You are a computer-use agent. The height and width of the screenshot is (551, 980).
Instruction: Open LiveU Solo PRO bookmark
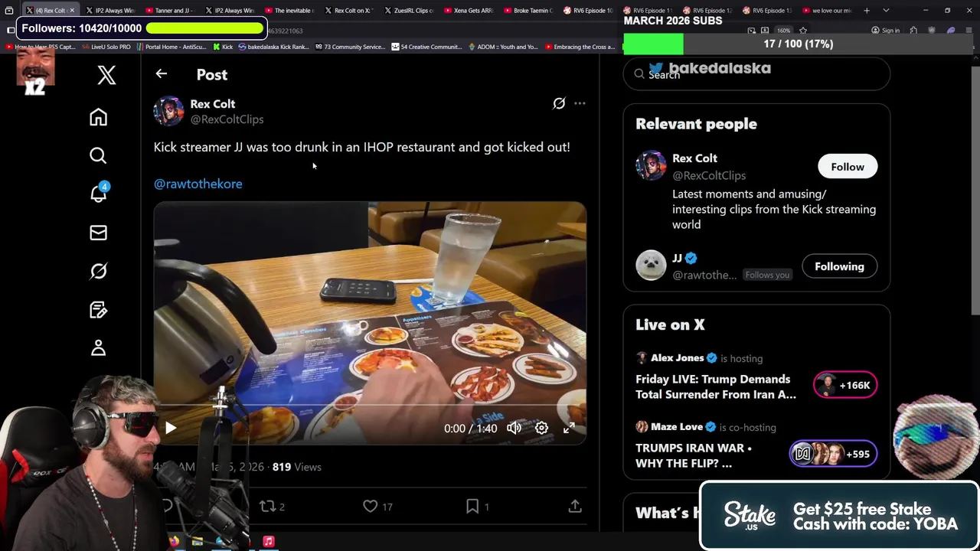106,47
